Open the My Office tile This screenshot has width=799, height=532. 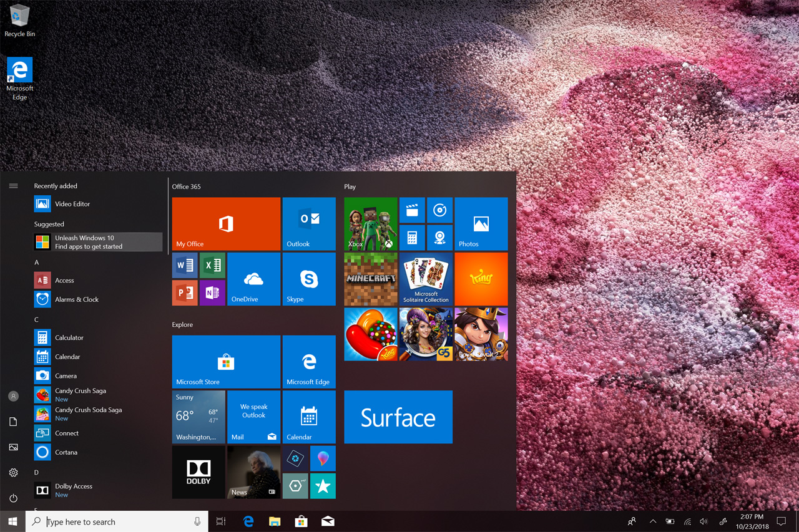point(226,224)
